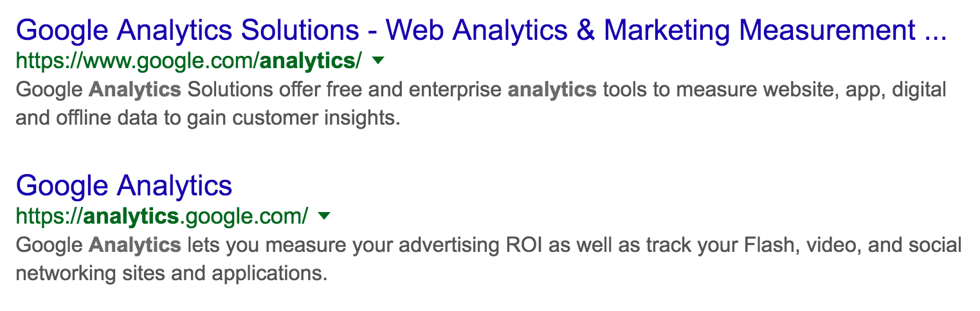This screenshot has width=980, height=311.
Task: Click bold 'Analytics' before 'lets you measure'
Action: 135,245
